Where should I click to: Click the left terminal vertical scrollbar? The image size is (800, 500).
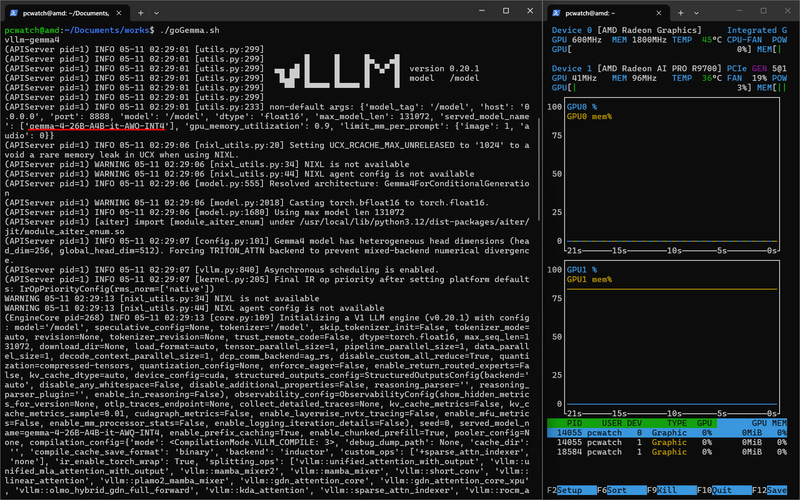coord(539,168)
